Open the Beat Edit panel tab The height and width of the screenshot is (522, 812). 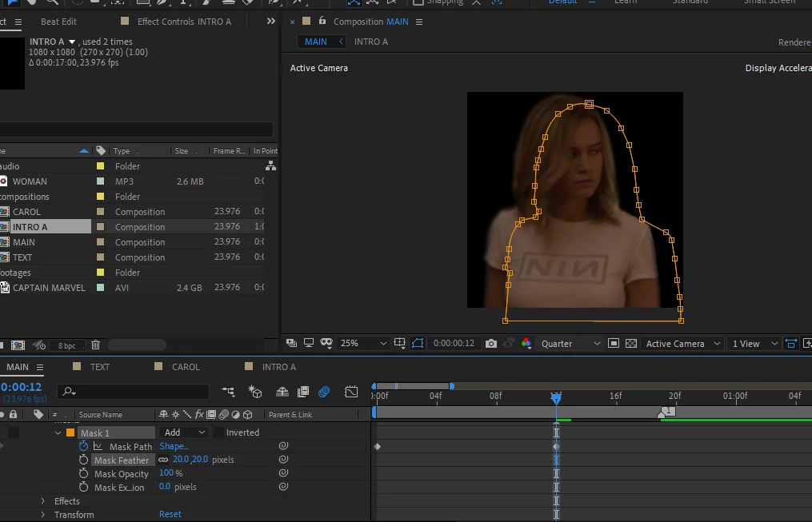click(x=58, y=22)
